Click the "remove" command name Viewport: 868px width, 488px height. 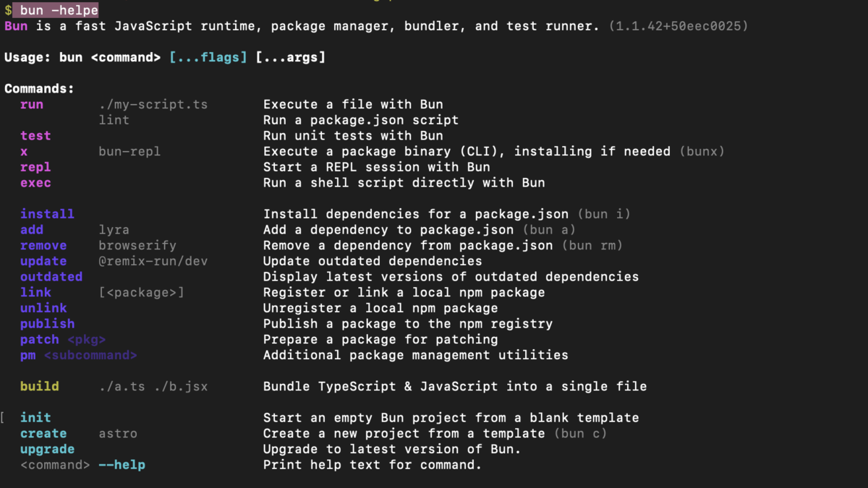(x=43, y=246)
